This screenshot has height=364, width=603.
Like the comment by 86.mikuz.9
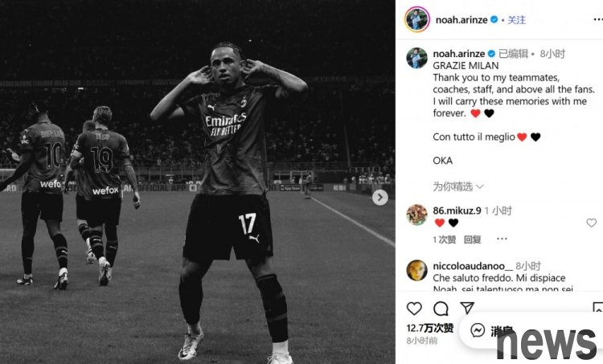pos(591,223)
